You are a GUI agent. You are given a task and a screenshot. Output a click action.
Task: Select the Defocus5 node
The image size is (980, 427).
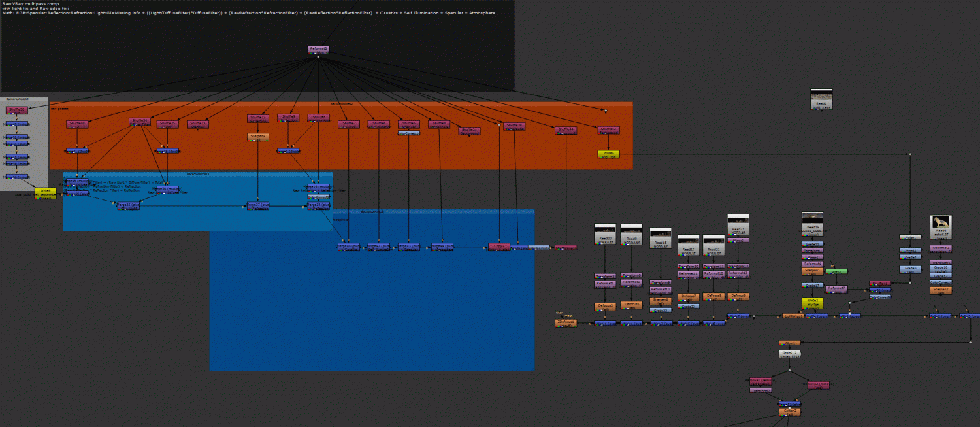632,305
